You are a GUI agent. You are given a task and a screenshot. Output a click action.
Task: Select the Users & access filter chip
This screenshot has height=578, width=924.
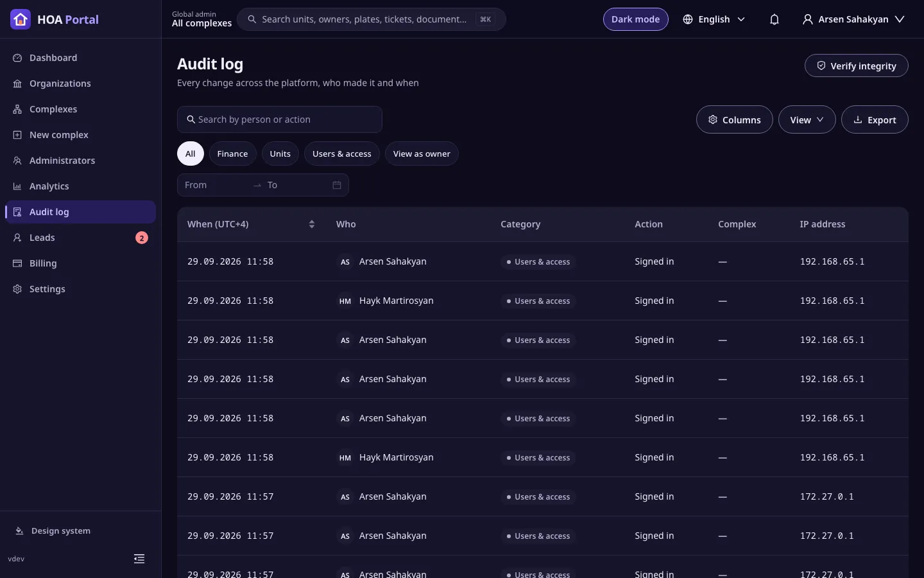click(x=342, y=153)
